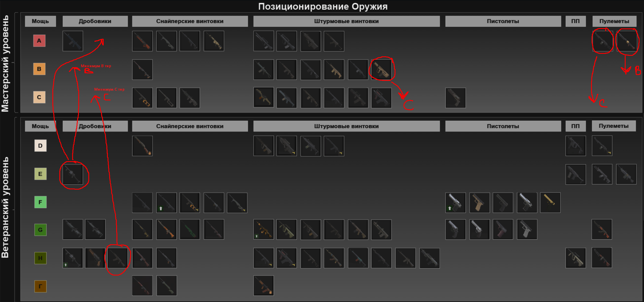The image size is (644, 302).
Task: Click the first circled machine gun in tier A
Action: coord(602,41)
